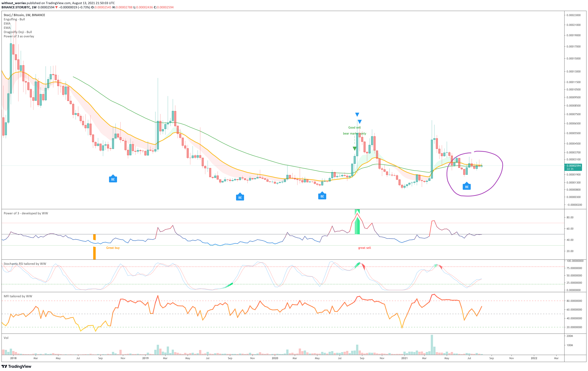Click the red down-triangle next to the price
Screen dimensions: 588x371
point(56,7)
